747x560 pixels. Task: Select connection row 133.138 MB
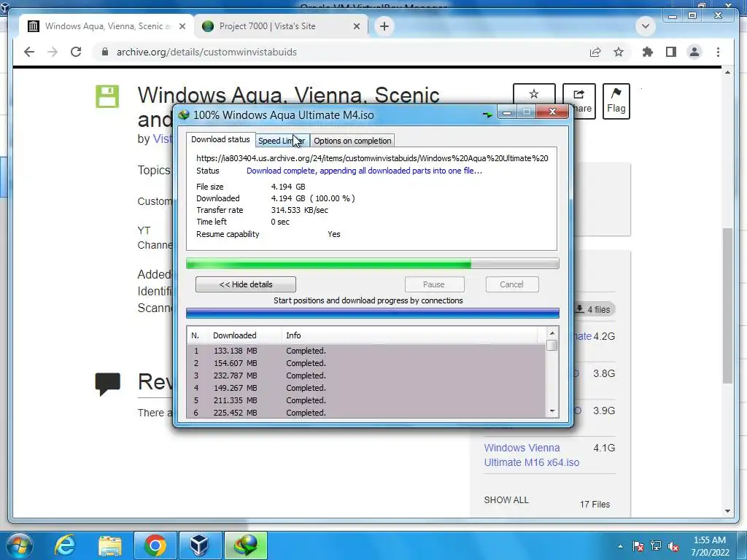366,351
